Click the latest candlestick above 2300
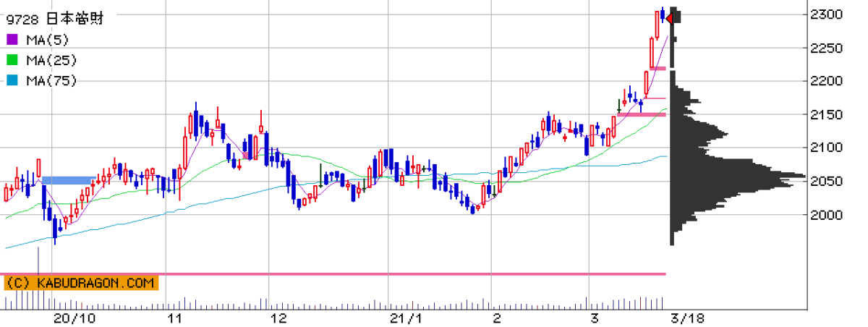This screenshot has width=868, height=327. pyautogui.click(x=662, y=14)
